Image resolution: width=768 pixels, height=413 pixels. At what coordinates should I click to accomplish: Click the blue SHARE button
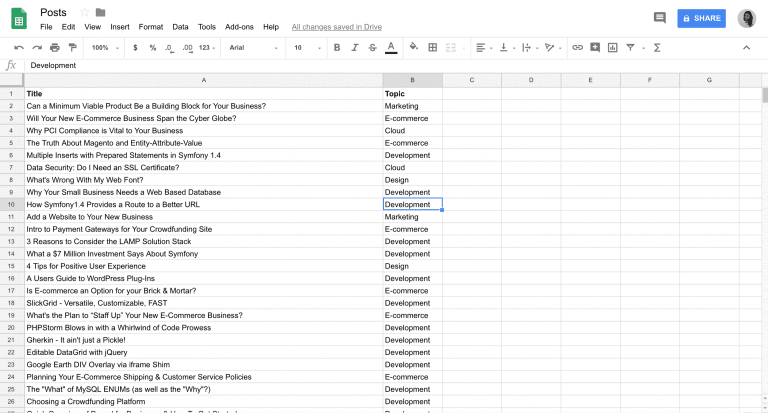tap(701, 18)
